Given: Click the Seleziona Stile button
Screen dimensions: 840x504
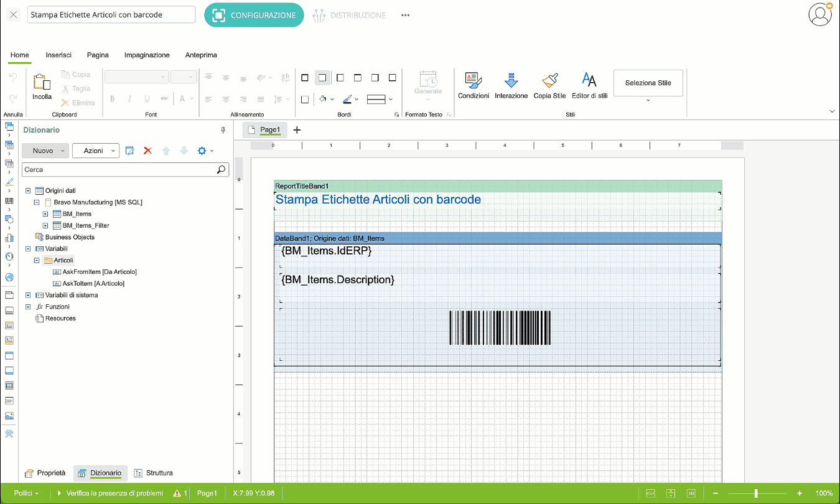Looking at the screenshot, I should point(648,83).
